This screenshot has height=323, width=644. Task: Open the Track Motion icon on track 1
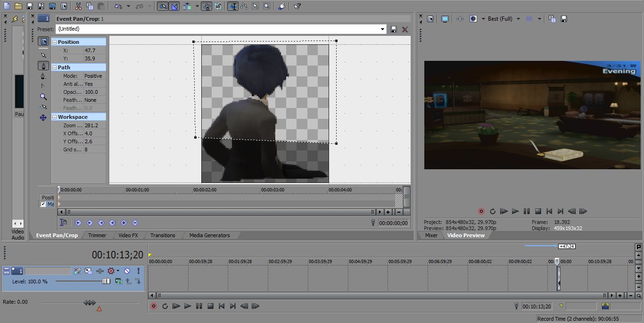88,271
